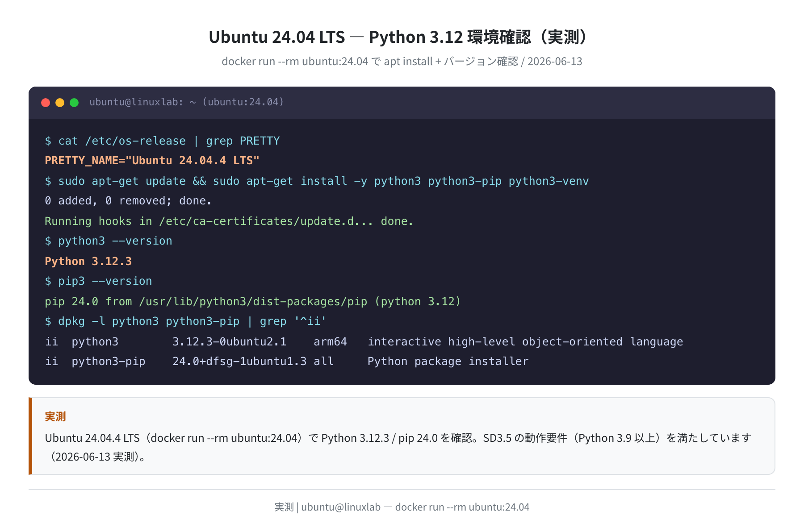The height and width of the screenshot is (532, 804).
Task: Click the red close dot in terminal header
Action: pos(46,103)
